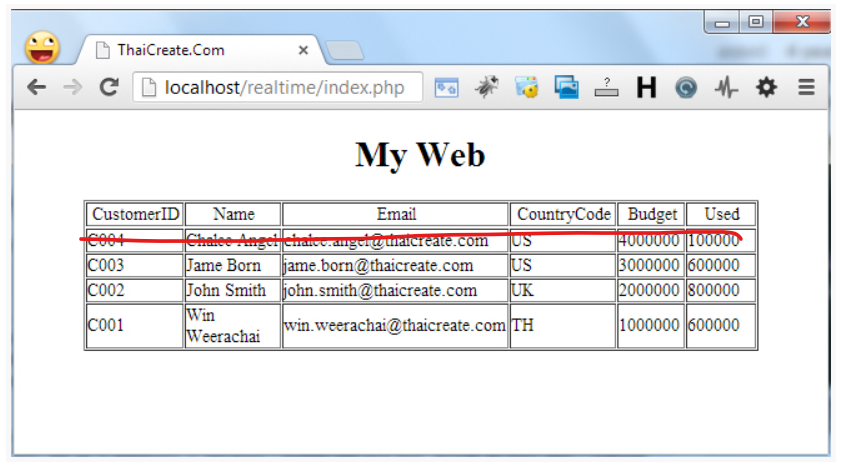The width and height of the screenshot is (852, 471).
Task: Click the John Smith name cell
Action: [x=233, y=291]
